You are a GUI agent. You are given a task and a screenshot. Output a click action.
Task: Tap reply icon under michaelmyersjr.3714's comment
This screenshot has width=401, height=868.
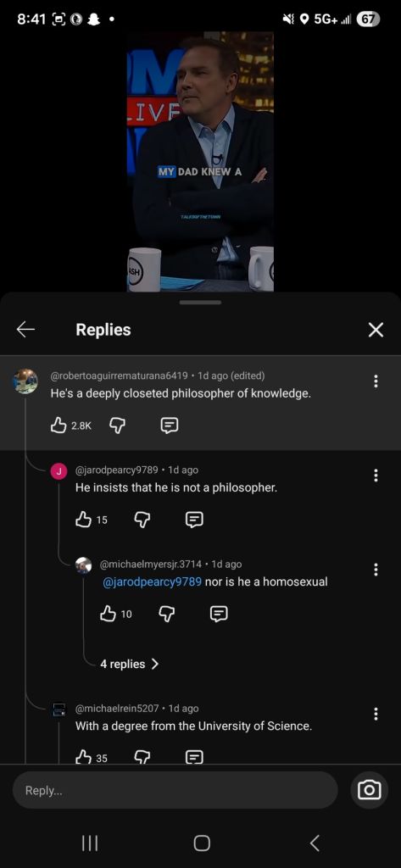219,614
